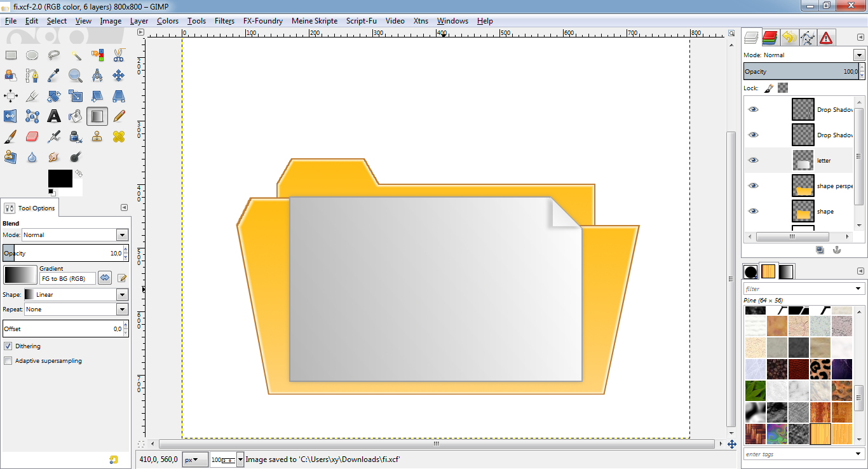Open the Filters menu
Screen dimensions: 868x469
pos(224,21)
